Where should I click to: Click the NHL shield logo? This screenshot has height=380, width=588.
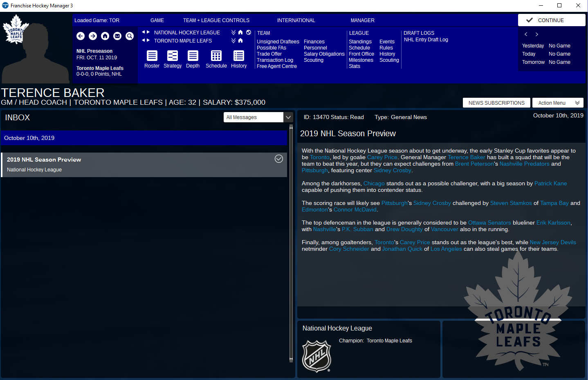coord(316,356)
